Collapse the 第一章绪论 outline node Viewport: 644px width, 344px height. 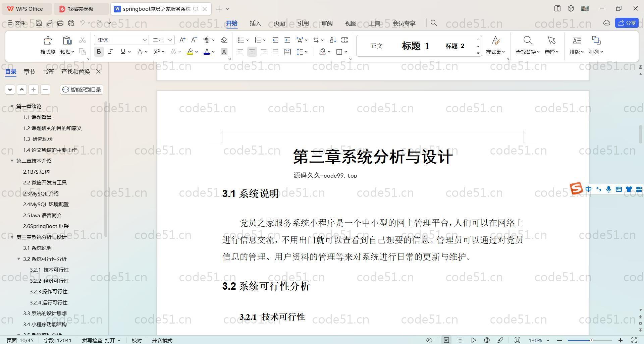[x=12, y=106]
